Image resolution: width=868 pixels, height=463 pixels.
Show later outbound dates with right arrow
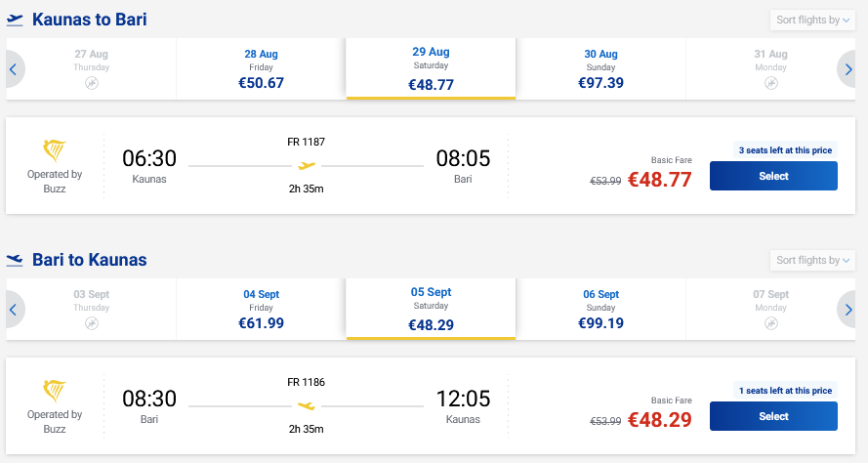(847, 69)
